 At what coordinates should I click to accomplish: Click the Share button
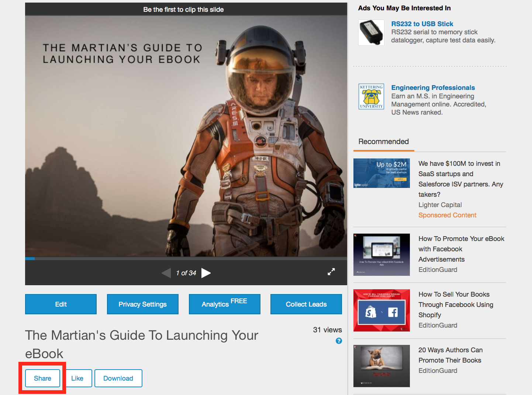pos(42,378)
